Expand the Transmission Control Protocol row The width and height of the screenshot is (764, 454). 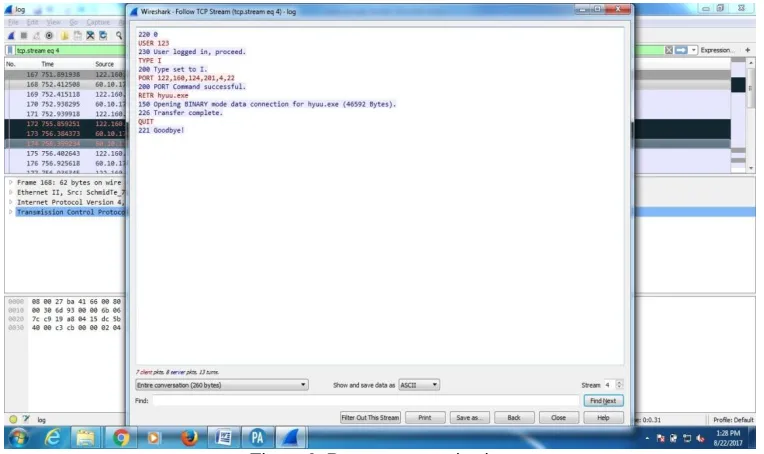pyautogui.click(x=10, y=212)
